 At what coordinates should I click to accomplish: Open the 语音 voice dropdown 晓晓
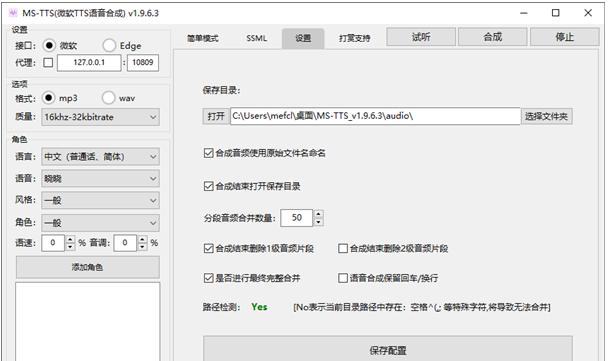tap(101, 178)
